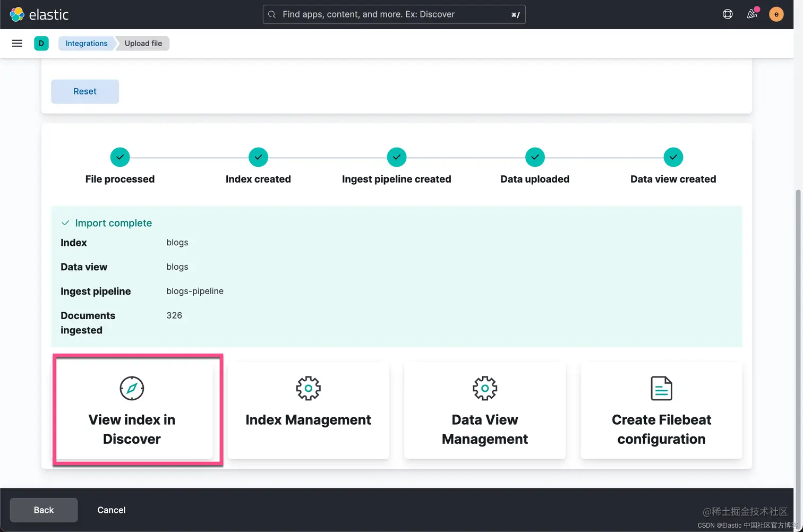This screenshot has height=532, width=803.
Task: Click the File processed step label
Action: pos(120,179)
